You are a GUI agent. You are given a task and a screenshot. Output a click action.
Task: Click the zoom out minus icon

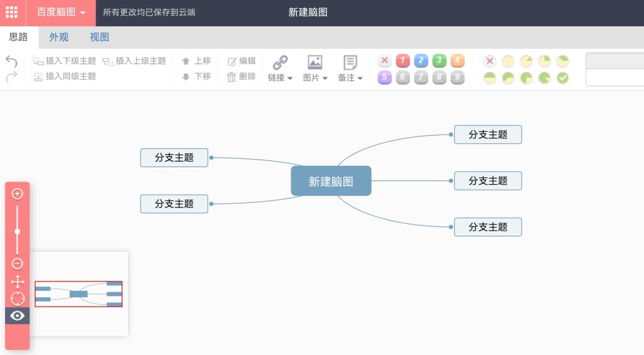point(18,264)
